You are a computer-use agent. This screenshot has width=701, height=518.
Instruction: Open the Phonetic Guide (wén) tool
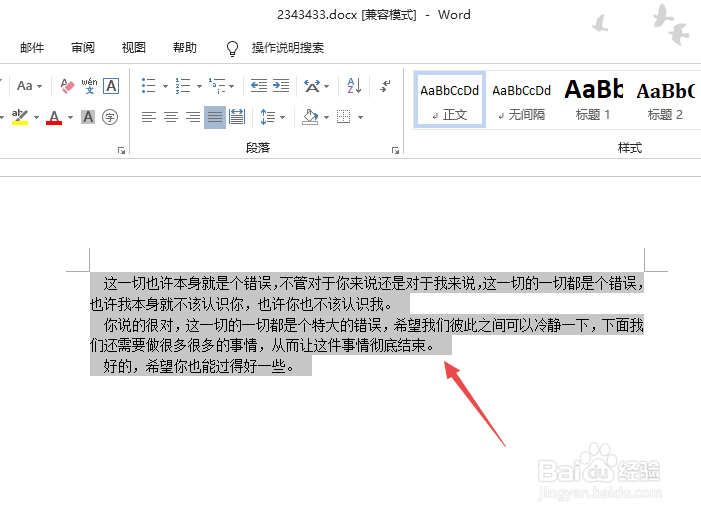[89, 85]
